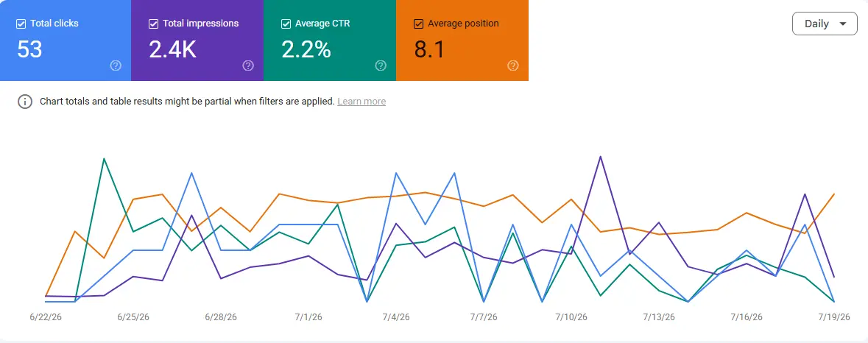Select the purple 2.4K impressions card

pyautogui.click(x=197, y=40)
